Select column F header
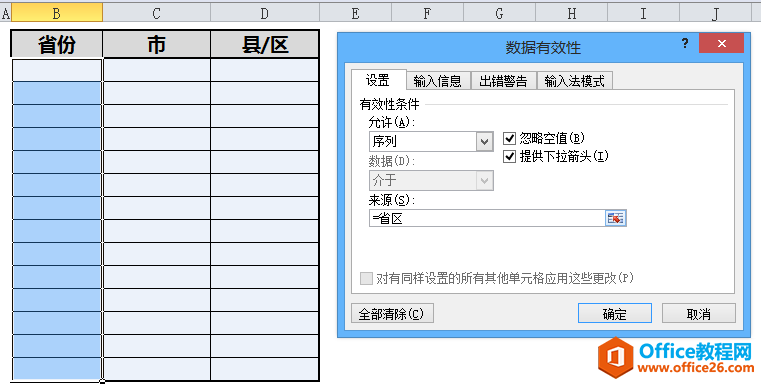This screenshot has height=385, width=761. point(427,13)
